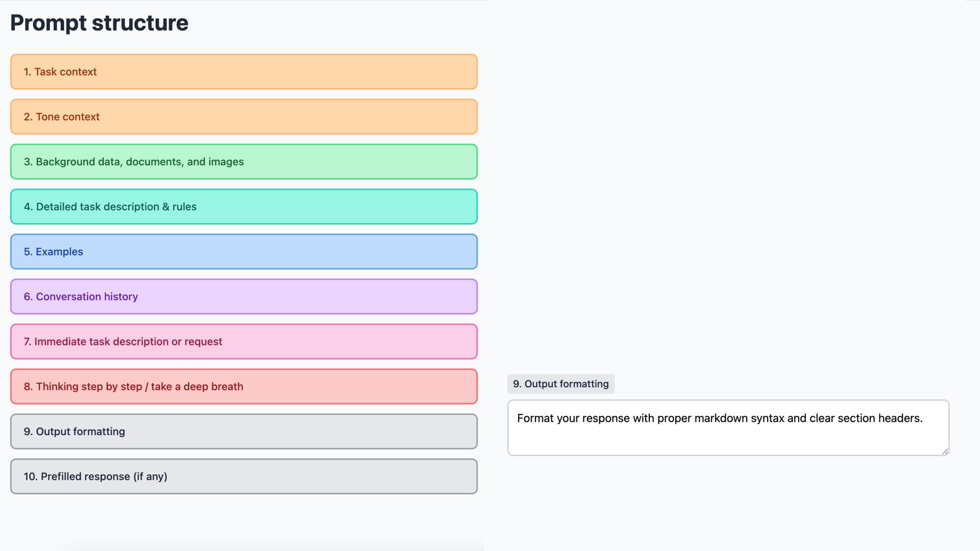The width and height of the screenshot is (980, 551).
Task: Open the 2. Tone context block
Action: click(244, 117)
